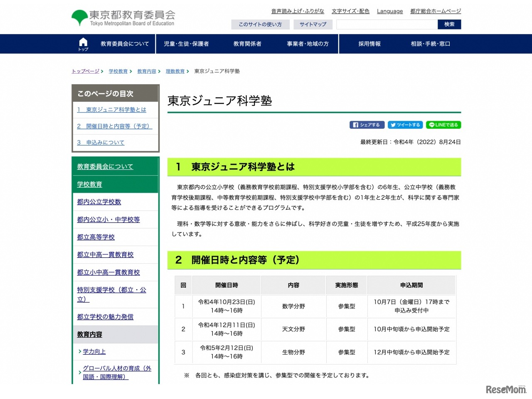
Task: Open サイトマップ from the header
Action: (313, 24)
